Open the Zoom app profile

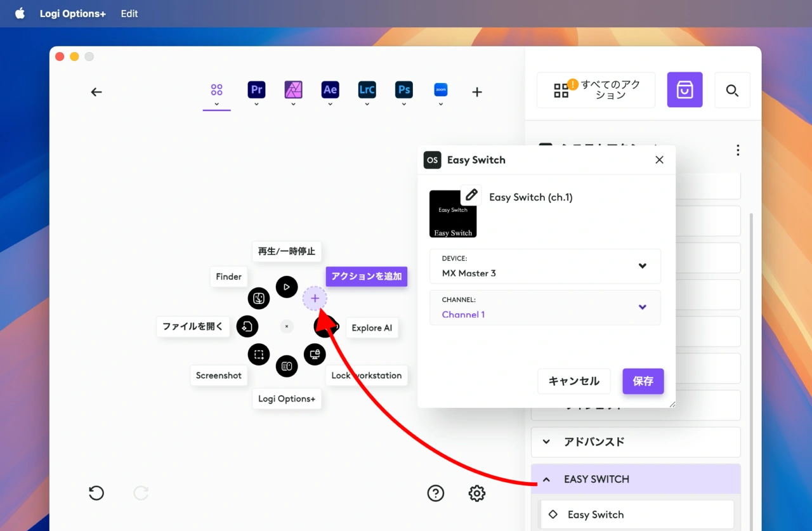pyautogui.click(x=440, y=90)
